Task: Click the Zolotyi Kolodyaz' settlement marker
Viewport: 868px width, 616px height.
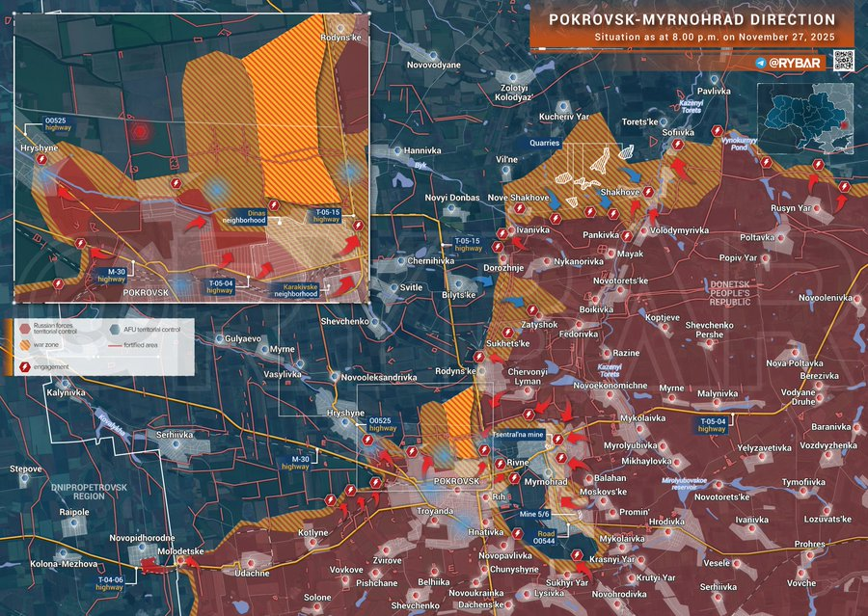Action: click(x=514, y=77)
